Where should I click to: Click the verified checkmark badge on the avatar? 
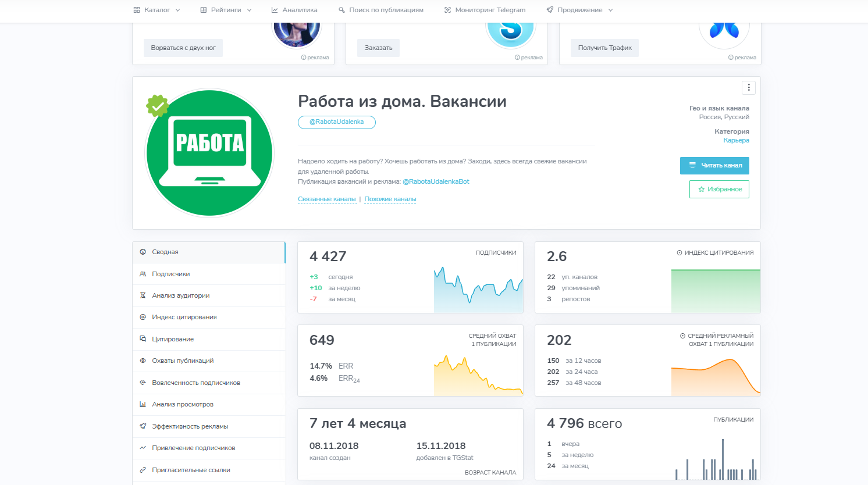coord(158,106)
